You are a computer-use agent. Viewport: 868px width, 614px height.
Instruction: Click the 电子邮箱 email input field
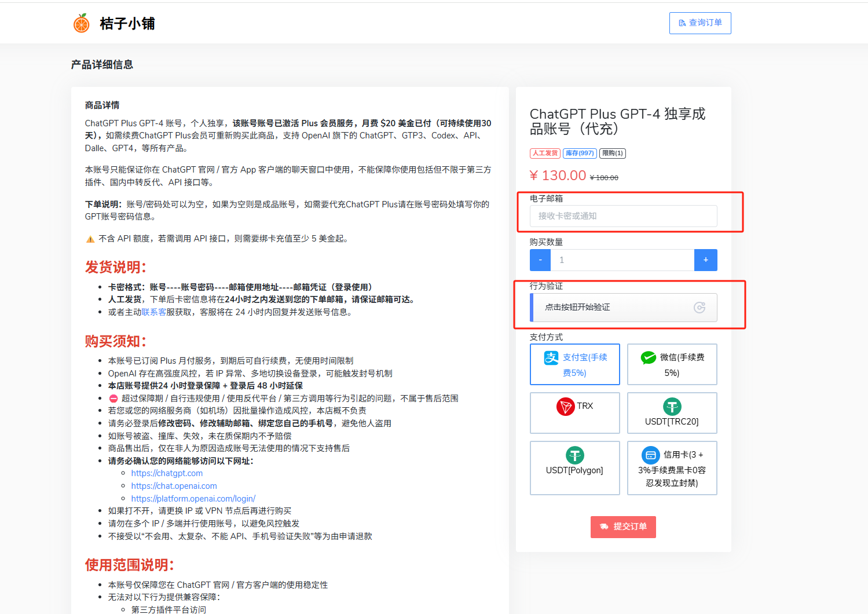[623, 216]
